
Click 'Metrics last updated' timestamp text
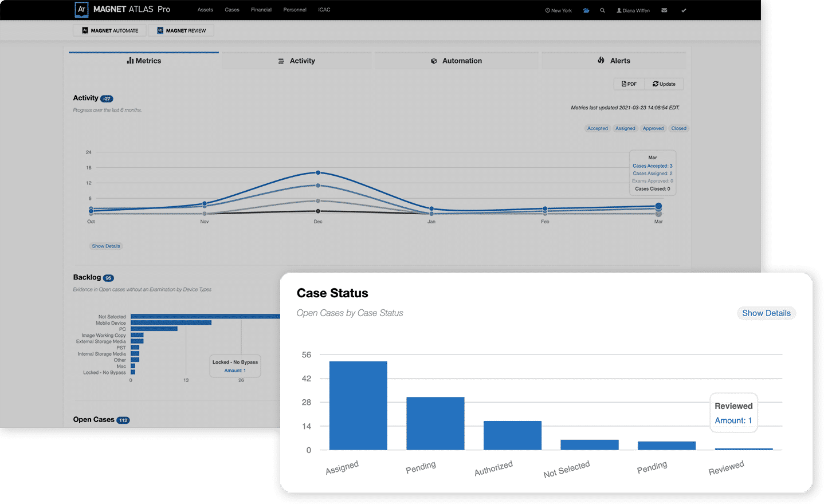[x=625, y=108]
